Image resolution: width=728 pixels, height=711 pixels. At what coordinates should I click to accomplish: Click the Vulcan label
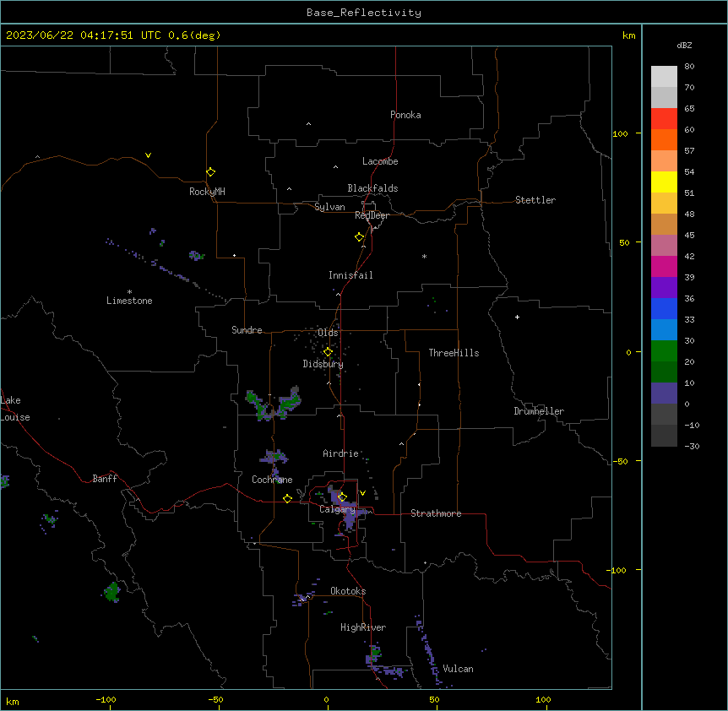coord(458,669)
